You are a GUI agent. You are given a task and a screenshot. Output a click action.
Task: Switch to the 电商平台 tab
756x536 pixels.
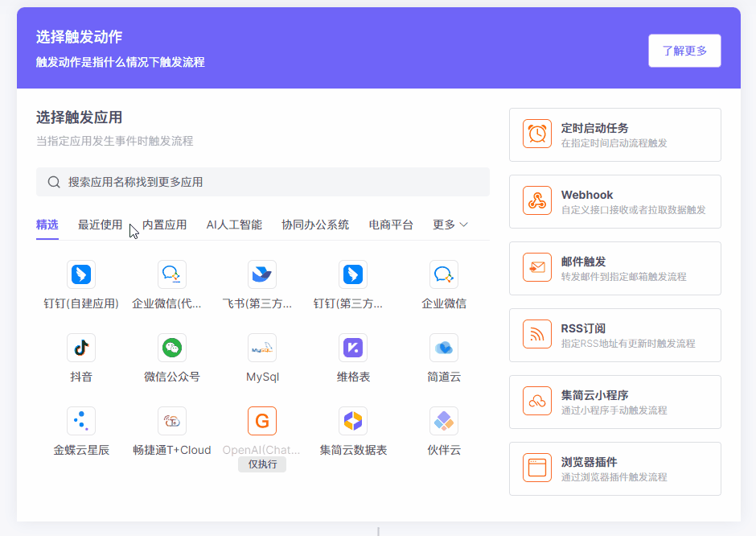391,225
